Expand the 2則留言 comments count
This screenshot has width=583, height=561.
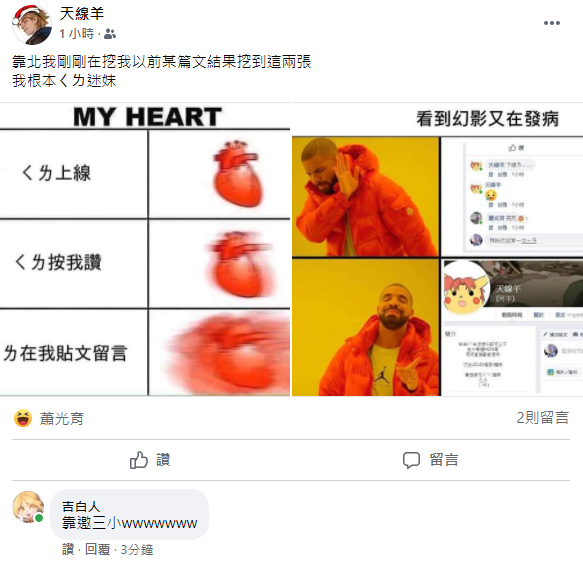coord(542,418)
